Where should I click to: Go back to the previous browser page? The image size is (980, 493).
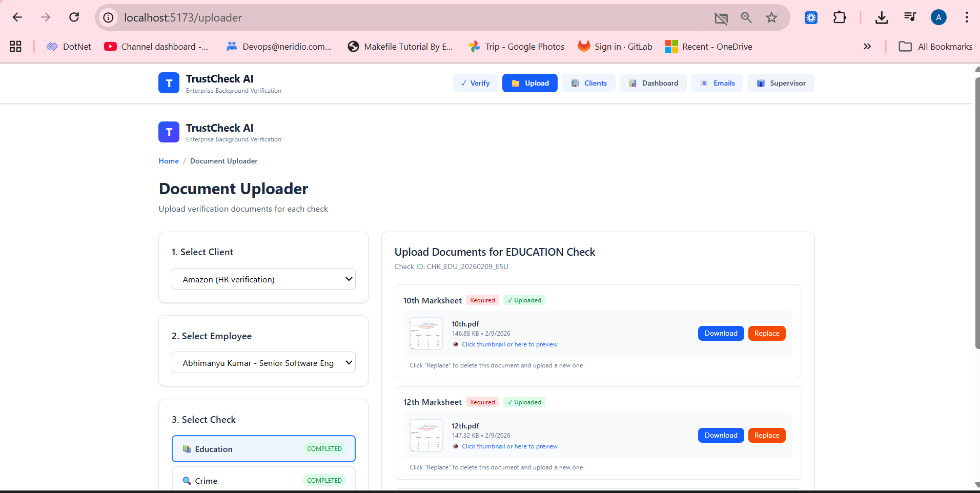17,17
